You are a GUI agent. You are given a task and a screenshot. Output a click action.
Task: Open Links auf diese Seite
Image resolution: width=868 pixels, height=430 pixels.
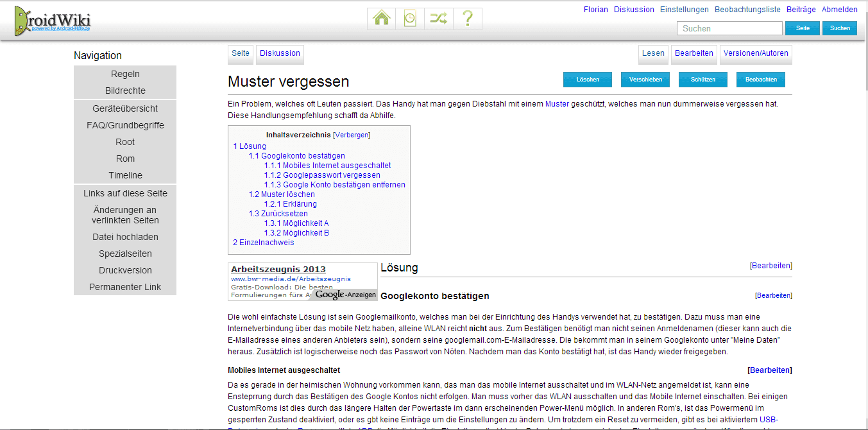[125, 193]
